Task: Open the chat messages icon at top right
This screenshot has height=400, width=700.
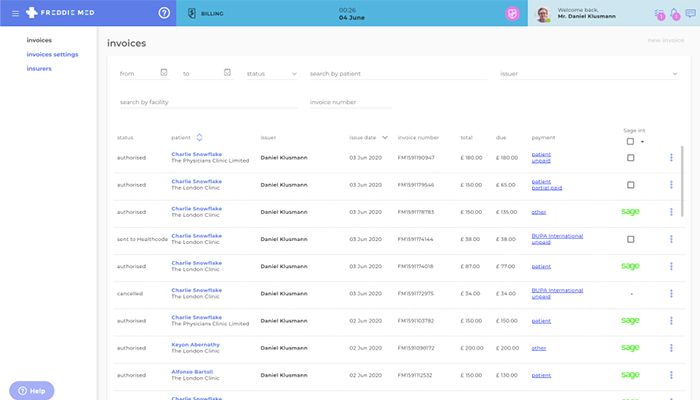Action: [691, 13]
